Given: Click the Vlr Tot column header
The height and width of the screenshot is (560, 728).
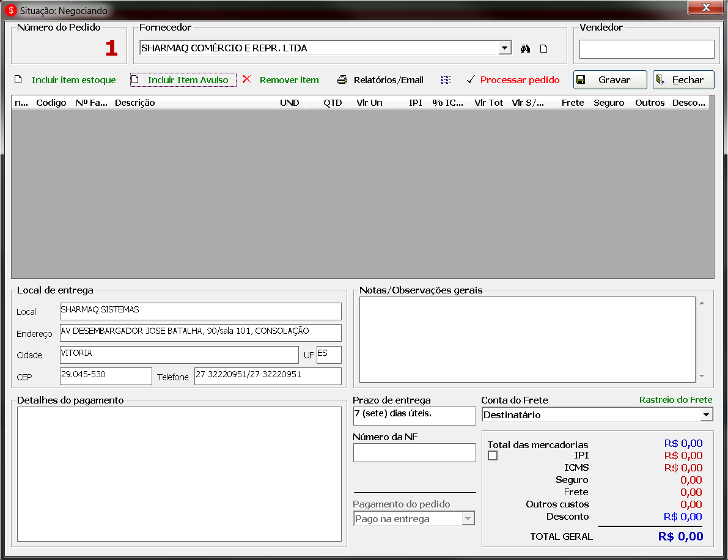Looking at the screenshot, I should (488, 103).
